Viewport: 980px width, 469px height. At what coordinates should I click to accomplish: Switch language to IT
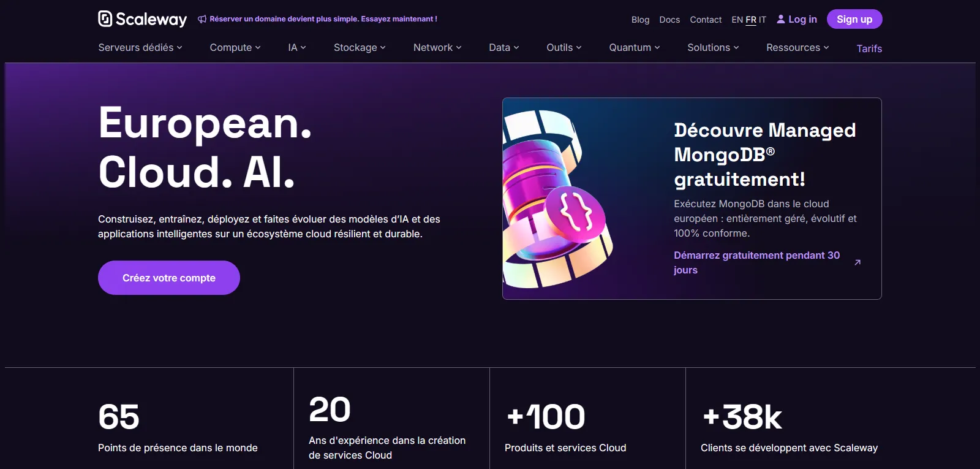click(763, 20)
